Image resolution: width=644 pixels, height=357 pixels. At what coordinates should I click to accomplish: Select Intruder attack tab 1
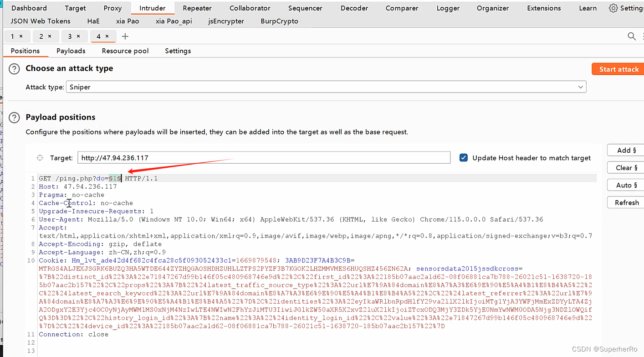click(x=13, y=36)
